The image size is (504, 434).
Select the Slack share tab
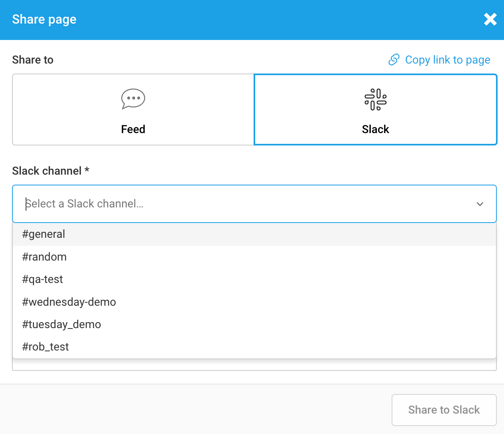click(x=376, y=109)
